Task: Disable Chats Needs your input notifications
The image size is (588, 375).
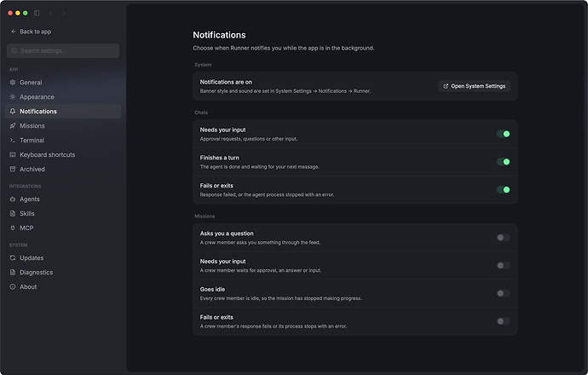Action: pos(504,134)
